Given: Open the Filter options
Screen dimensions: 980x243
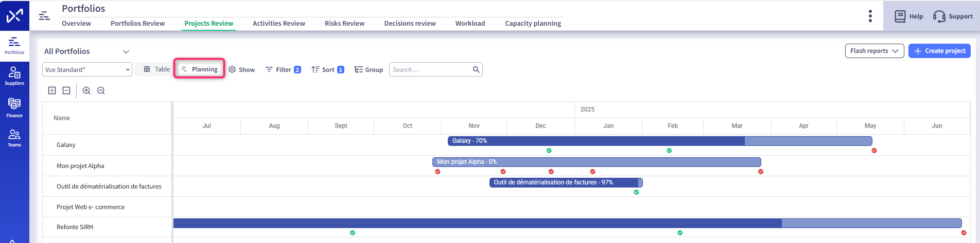Looking at the screenshot, I should pos(283,70).
